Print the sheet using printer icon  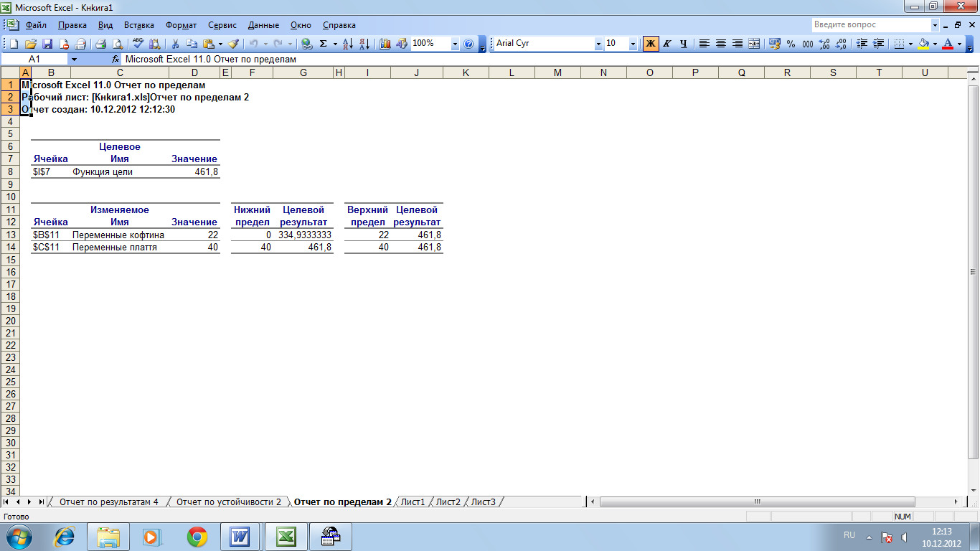pos(101,44)
